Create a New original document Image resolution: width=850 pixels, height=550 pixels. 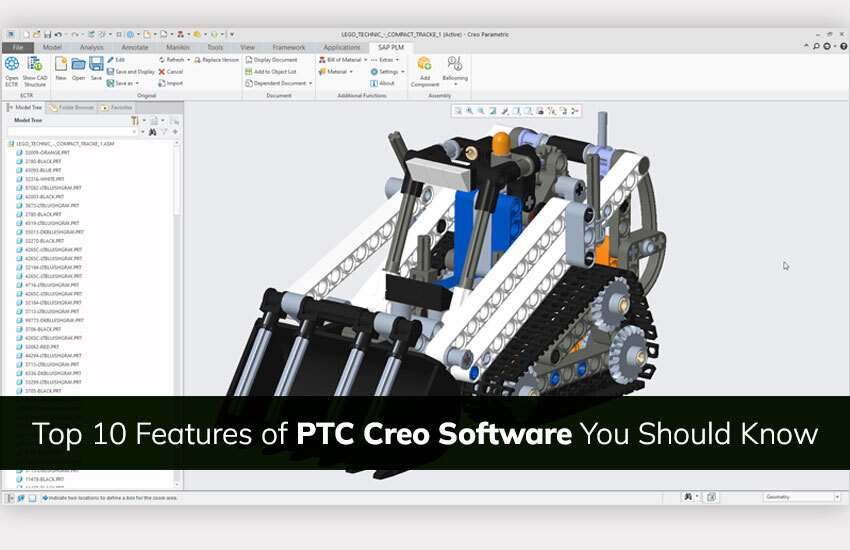point(61,68)
